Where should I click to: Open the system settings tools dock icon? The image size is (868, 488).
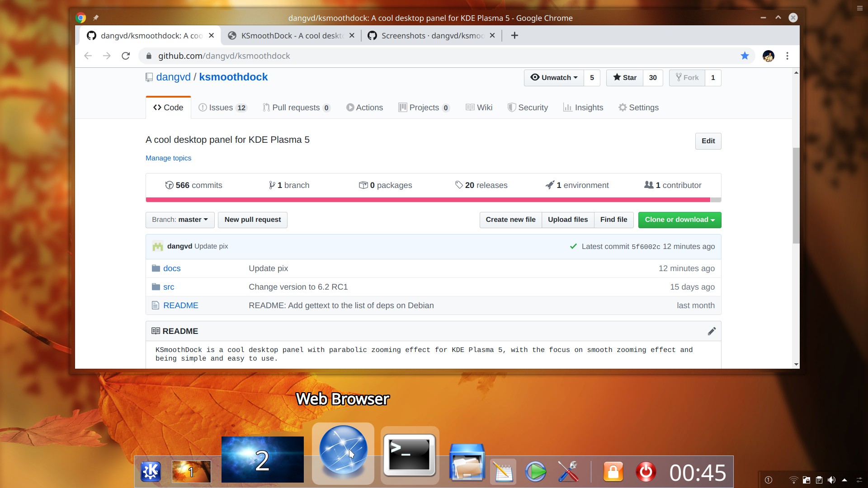(568, 472)
